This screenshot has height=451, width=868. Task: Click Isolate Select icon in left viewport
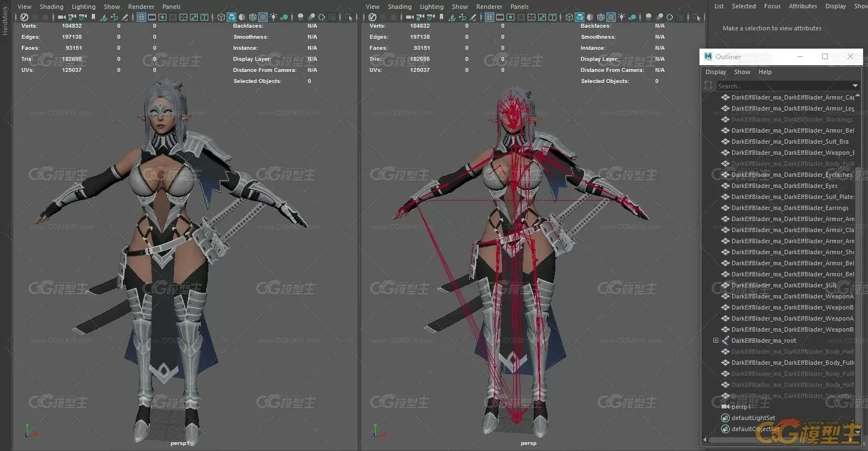(348, 17)
